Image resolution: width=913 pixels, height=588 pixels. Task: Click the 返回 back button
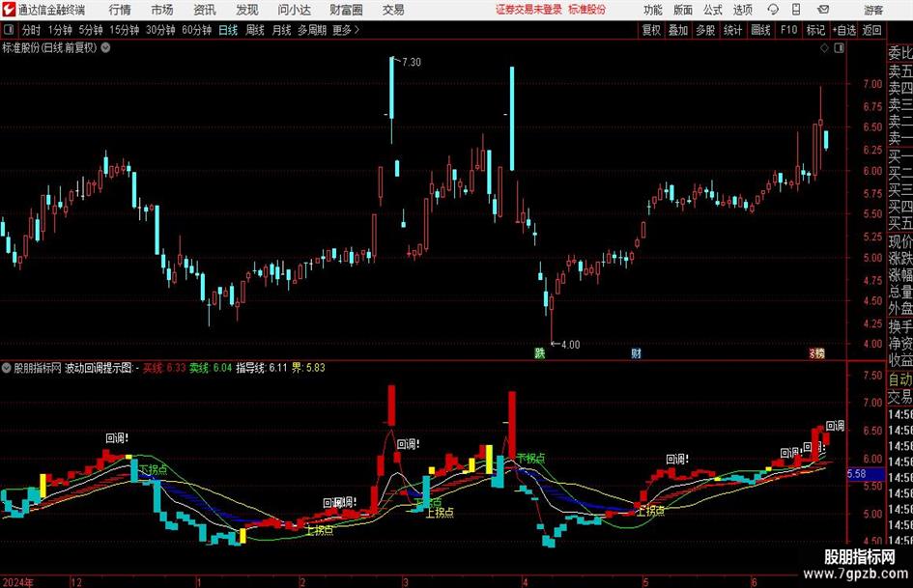[x=871, y=30]
